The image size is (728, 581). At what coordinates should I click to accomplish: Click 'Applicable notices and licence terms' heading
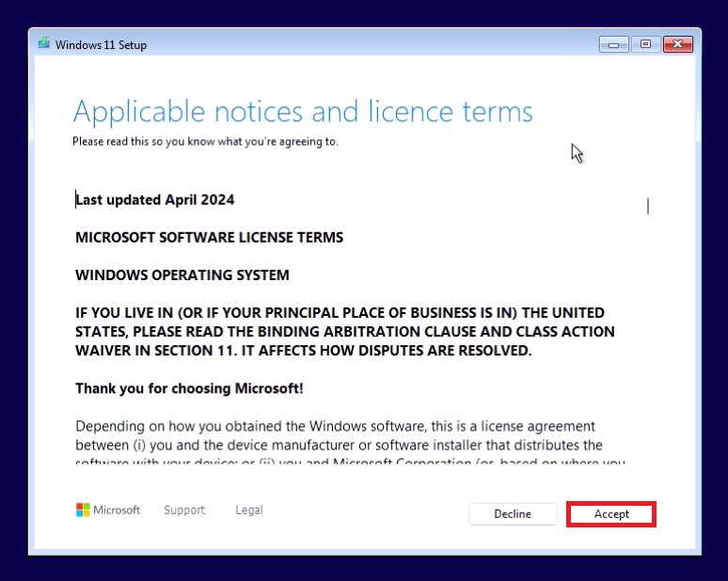(303, 112)
